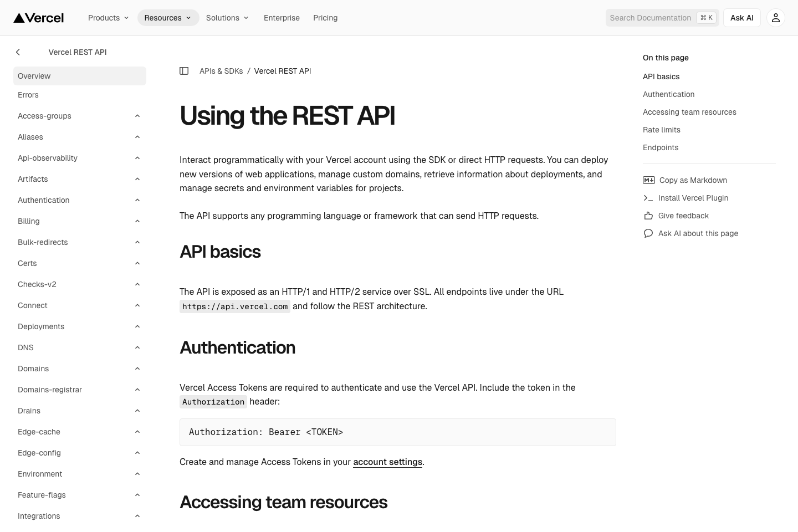Click the Copy as Markdown icon
The height and width of the screenshot is (532, 798).
(648, 180)
